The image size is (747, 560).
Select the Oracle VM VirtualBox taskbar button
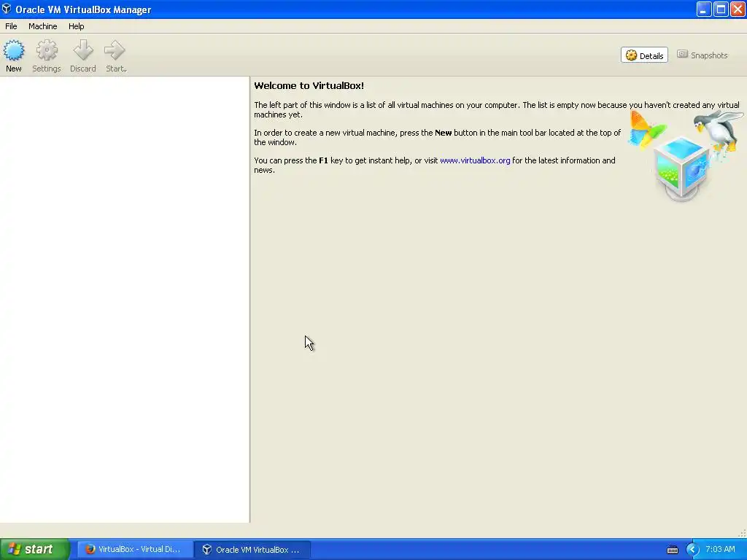click(x=252, y=549)
